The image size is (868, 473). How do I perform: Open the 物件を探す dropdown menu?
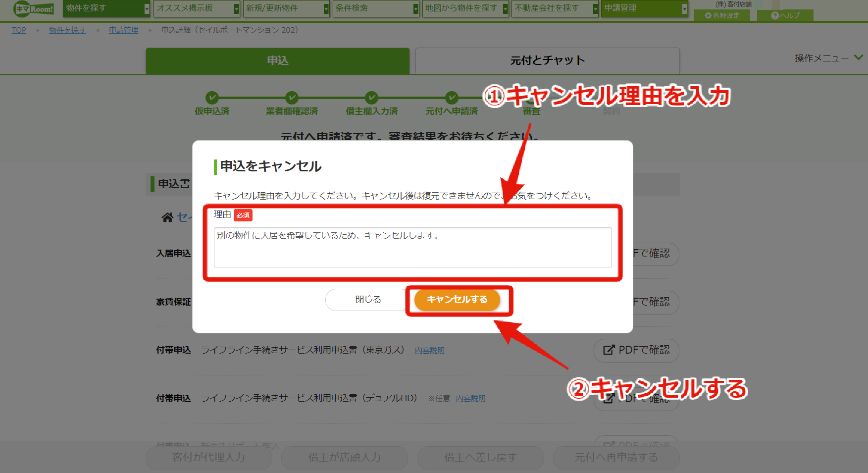coord(106,8)
